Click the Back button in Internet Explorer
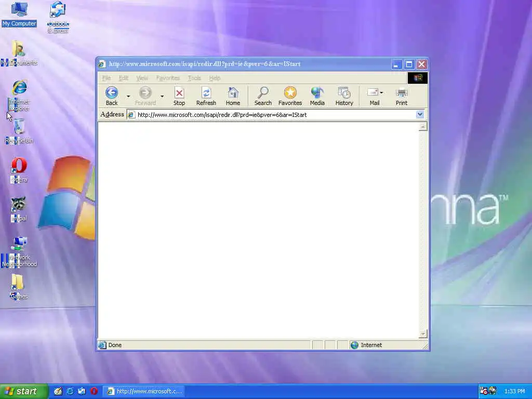Viewport: 532px width, 399px height. click(x=112, y=96)
